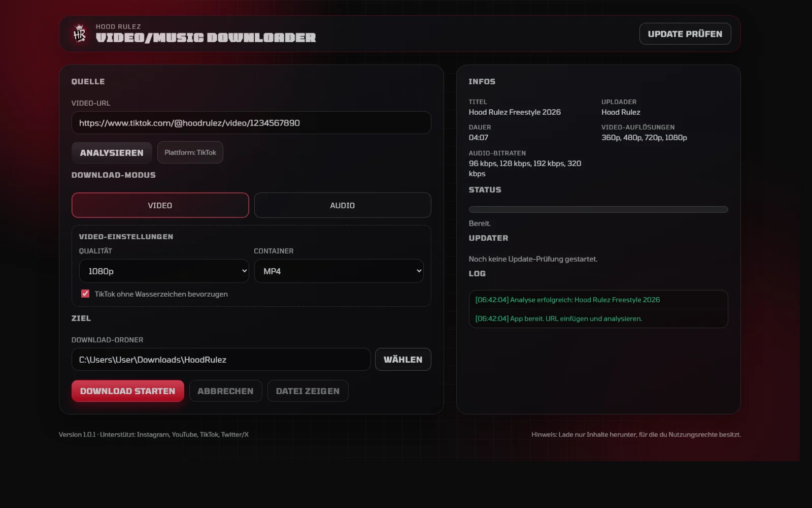Select the 'App bereit' log entry
This screenshot has width=812, height=508.
(559, 319)
